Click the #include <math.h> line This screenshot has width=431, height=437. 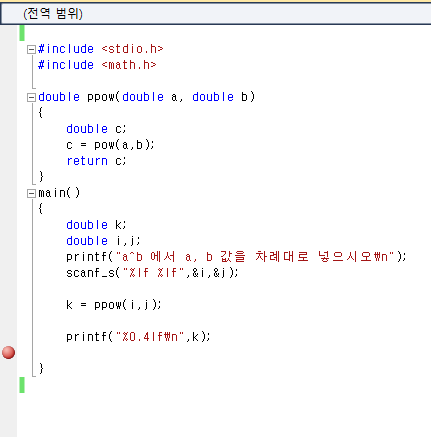coord(97,65)
